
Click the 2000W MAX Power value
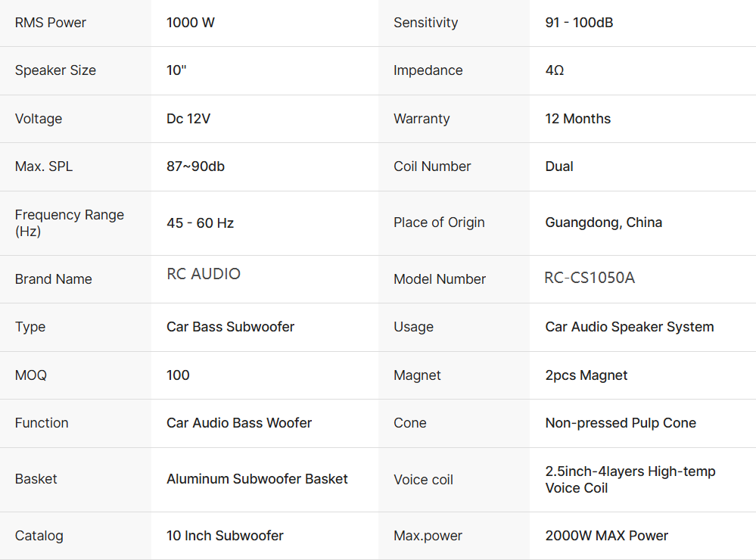click(606, 536)
